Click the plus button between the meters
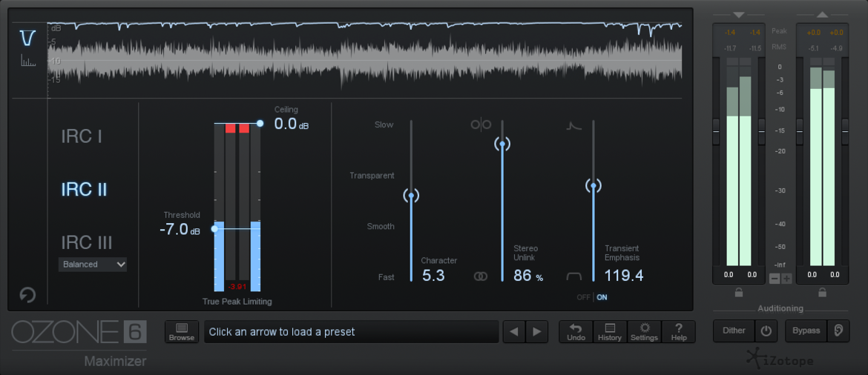This screenshot has width=868, height=375. [786, 278]
